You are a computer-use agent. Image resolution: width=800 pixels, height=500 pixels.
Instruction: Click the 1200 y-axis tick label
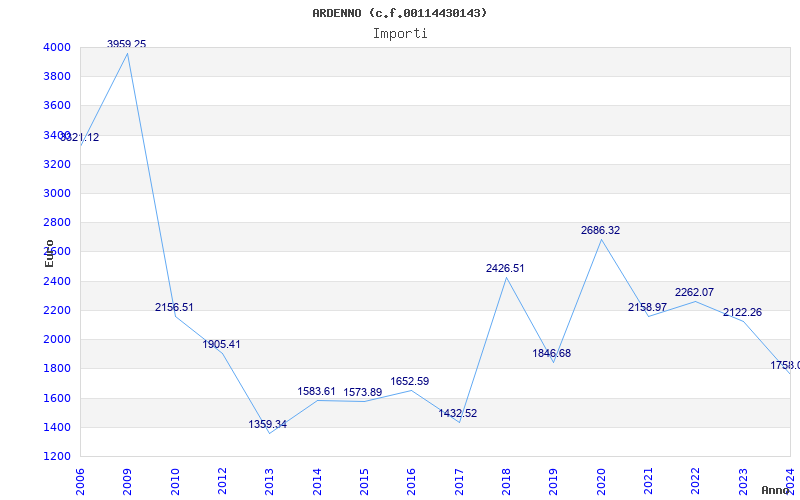[x=57, y=456]
